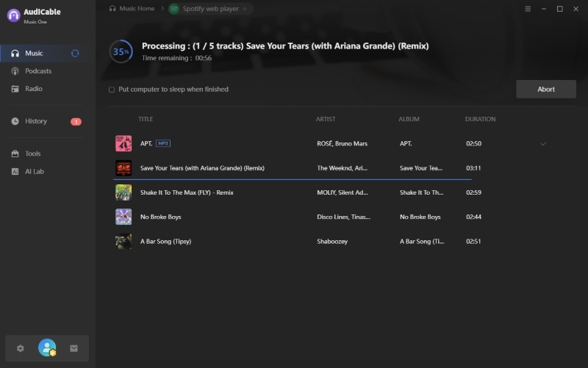Click the DURATION column header
The image size is (588, 368).
click(x=481, y=119)
